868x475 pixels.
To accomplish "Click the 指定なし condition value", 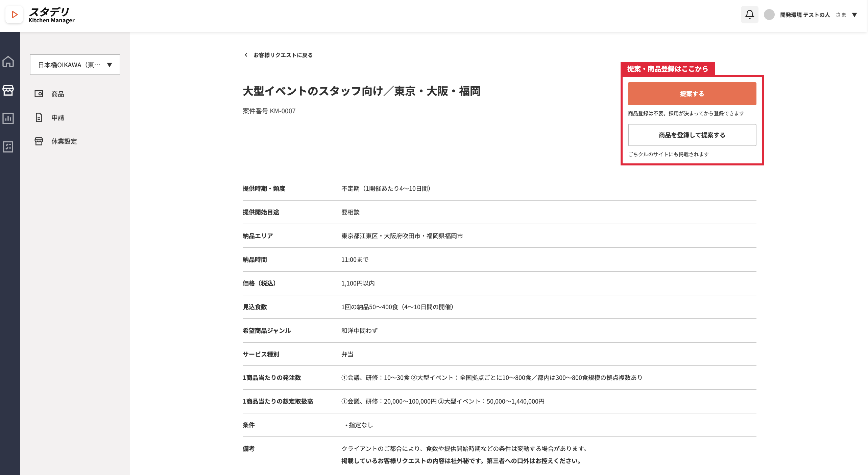I will tap(361, 425).
